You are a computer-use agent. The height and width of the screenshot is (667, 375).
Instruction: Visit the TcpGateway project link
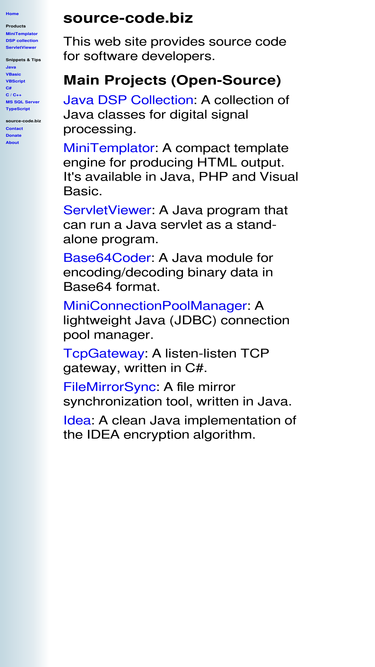[104, 353]
